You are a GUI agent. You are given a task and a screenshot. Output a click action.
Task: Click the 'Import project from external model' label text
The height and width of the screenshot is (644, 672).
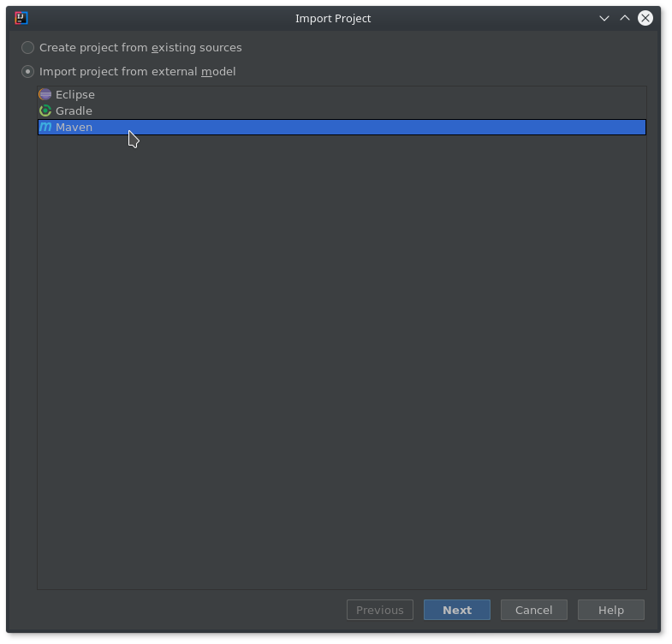pos(137,71)
